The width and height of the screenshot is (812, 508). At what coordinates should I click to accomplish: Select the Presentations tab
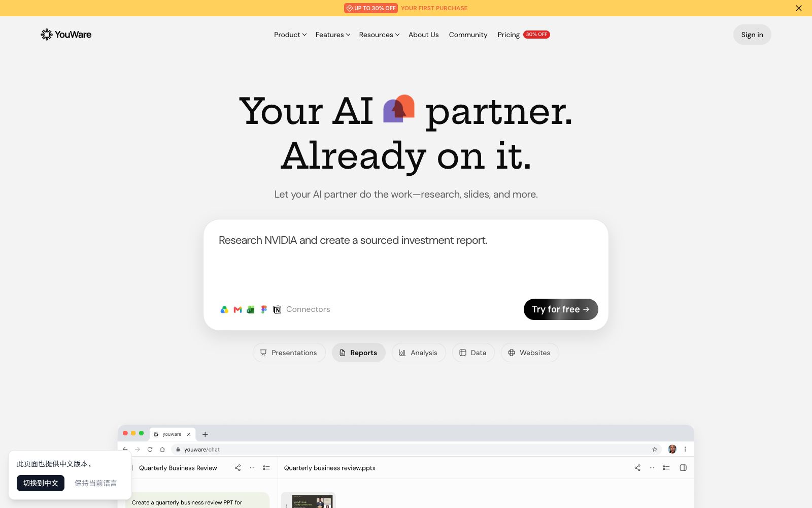point(289,353)
